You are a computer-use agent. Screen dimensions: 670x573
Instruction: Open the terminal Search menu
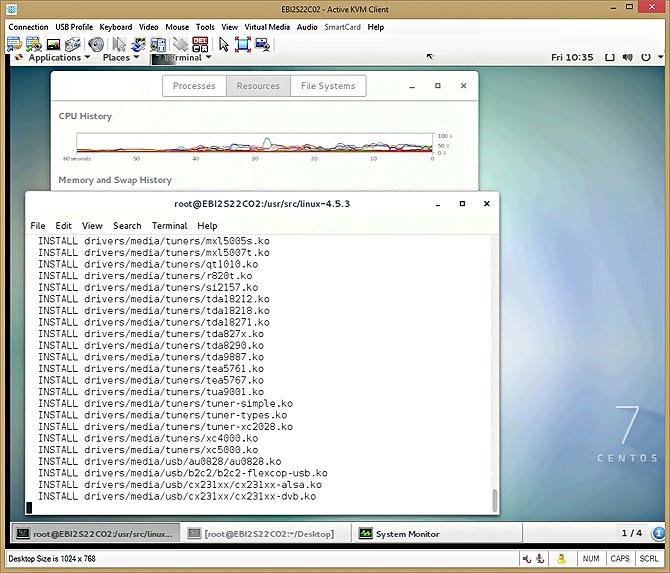pos(127,226)
